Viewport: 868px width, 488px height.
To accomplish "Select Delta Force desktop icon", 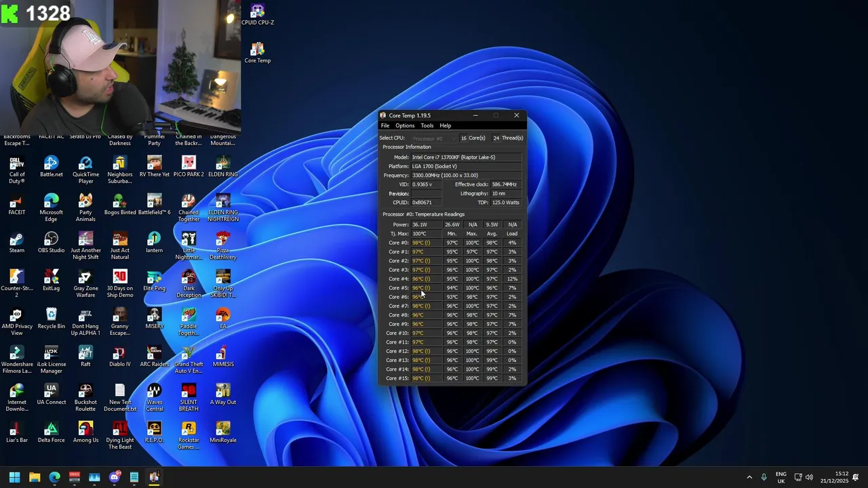I will point(51,432).
